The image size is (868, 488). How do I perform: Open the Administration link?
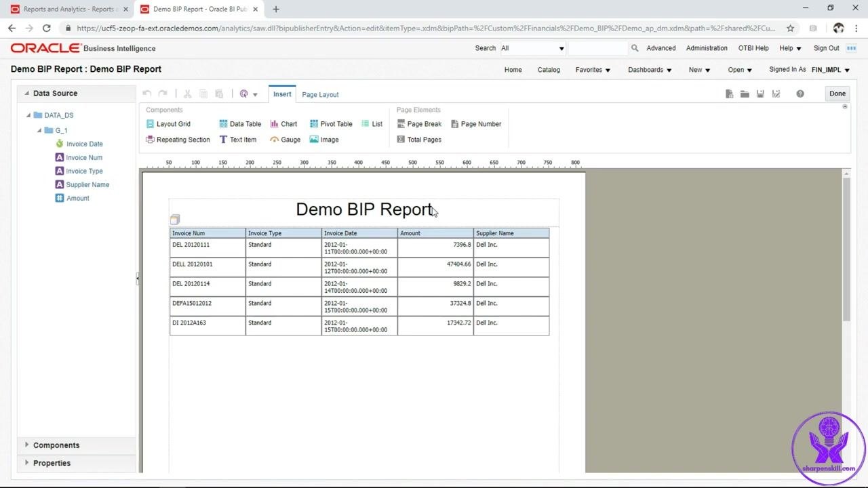[x=707, y=48]
